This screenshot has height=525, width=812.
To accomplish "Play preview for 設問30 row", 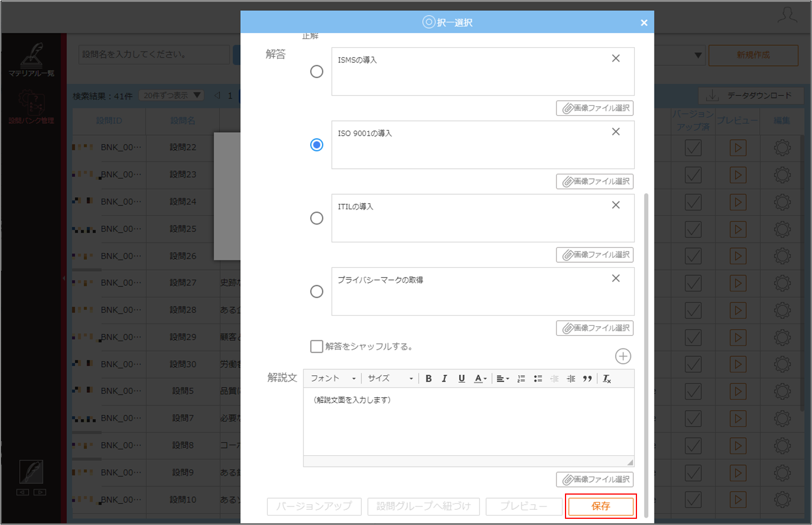I will pos(738,364).
